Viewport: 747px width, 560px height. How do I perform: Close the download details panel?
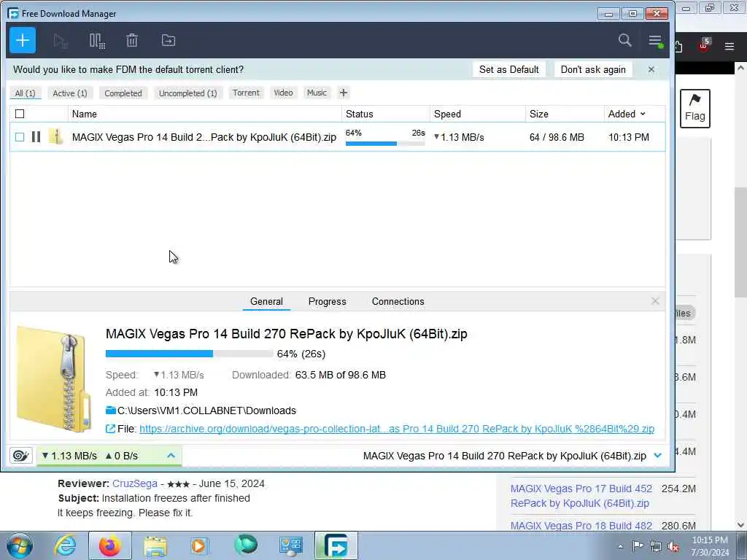(655, 301)
